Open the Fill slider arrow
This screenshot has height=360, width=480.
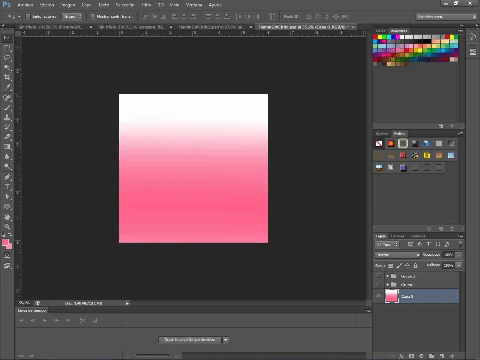(x=459, y=265)
